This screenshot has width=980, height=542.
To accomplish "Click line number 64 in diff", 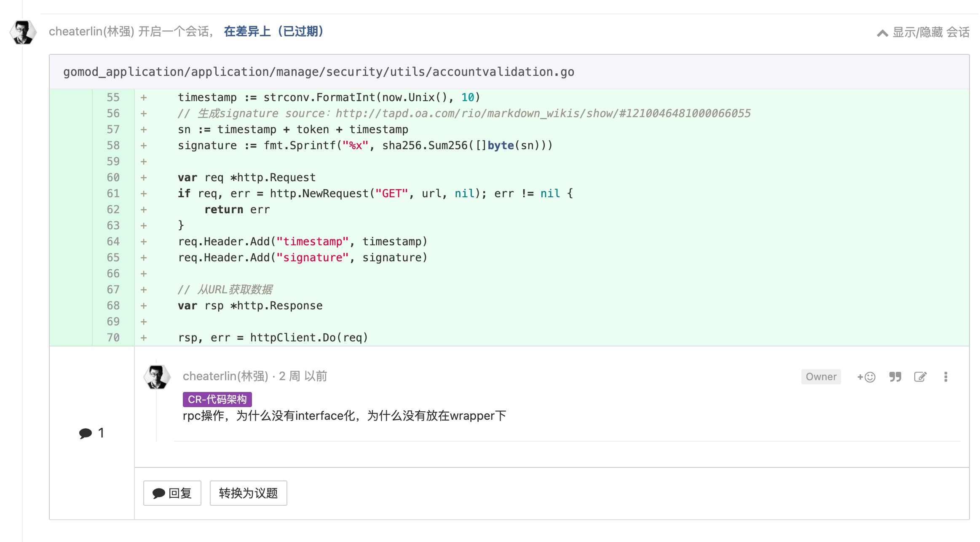I will (x=113, y=241).
